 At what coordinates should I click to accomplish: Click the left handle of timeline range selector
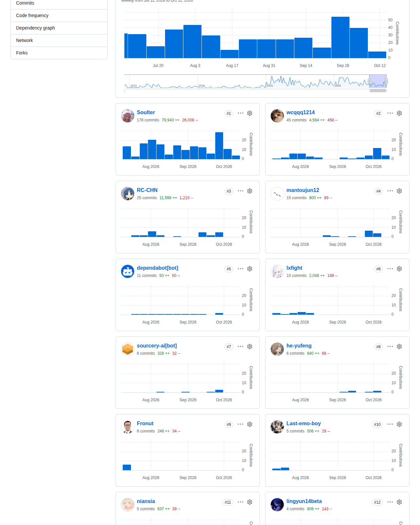pos(369,81)
